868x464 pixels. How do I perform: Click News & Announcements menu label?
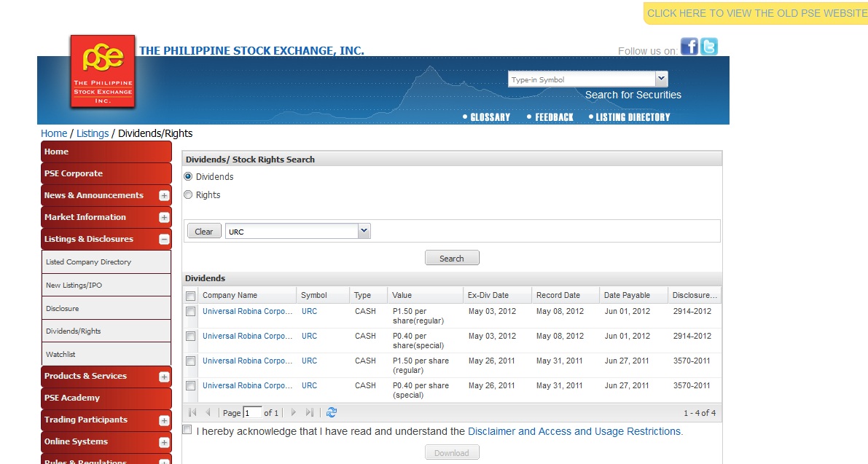pos(93,195)
